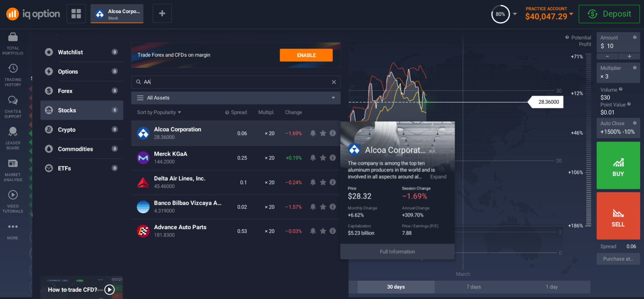Show info icon for Delta Air Lines

tap(333, 182)
